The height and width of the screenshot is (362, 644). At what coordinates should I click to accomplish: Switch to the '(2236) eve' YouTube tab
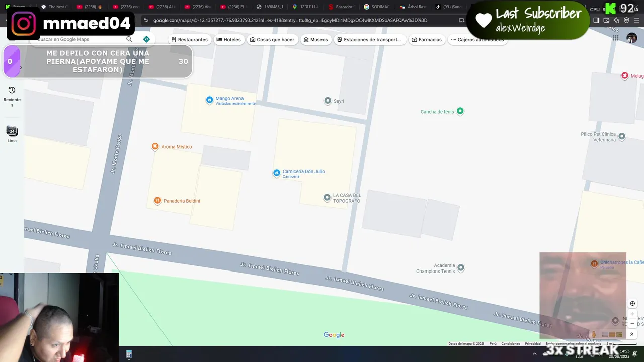(126, 7)
